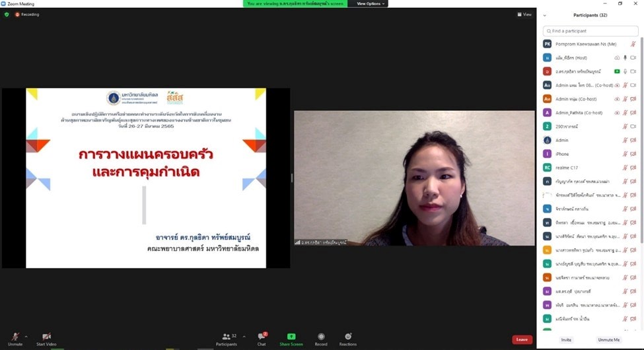Open the View layout menu
Viewport: 644px width, 350px height.
pyautogui.click(x=524, y=15)
